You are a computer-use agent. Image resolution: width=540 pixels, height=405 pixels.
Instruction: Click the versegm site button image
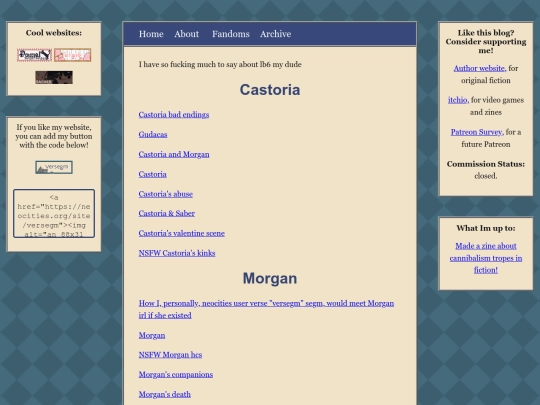click(54, 167)
